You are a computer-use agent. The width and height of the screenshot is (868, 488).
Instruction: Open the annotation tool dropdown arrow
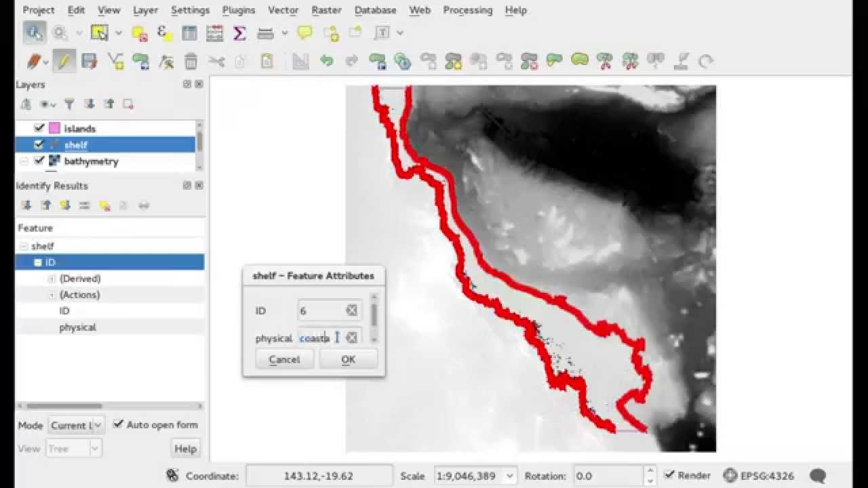(400, 33)
